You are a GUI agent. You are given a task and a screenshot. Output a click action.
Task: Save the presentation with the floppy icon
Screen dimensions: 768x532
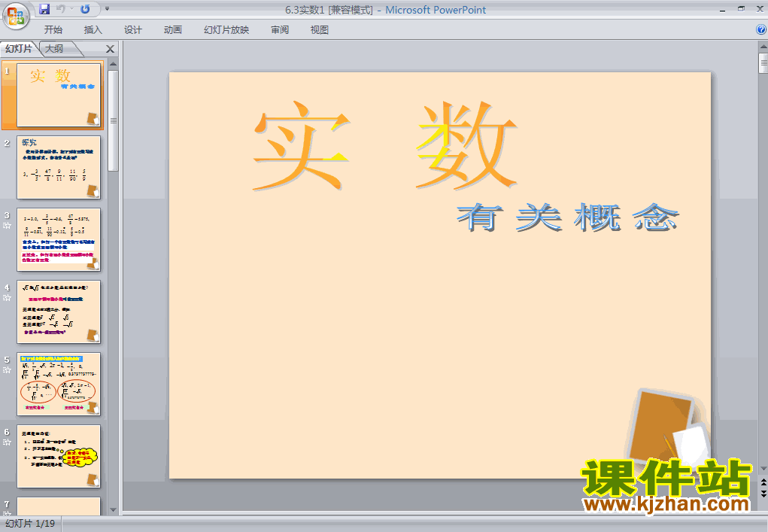pos(44,9)
